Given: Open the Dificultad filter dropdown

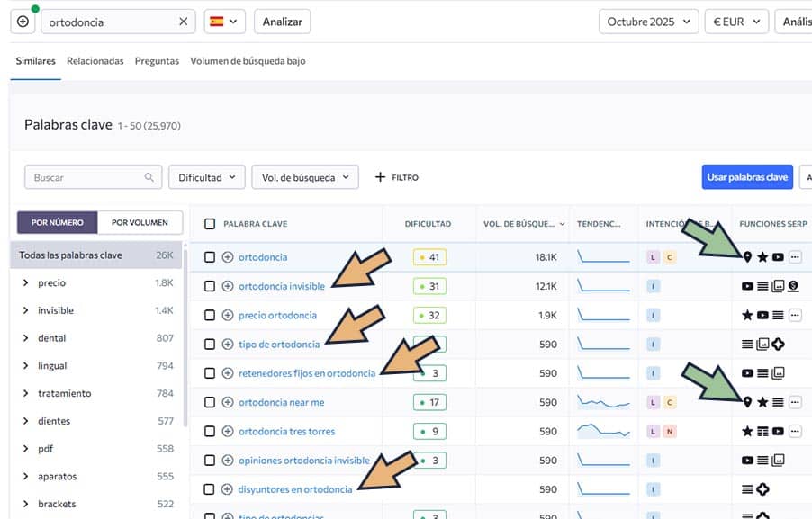Looking at the screenshot, I should coord(207,177).
